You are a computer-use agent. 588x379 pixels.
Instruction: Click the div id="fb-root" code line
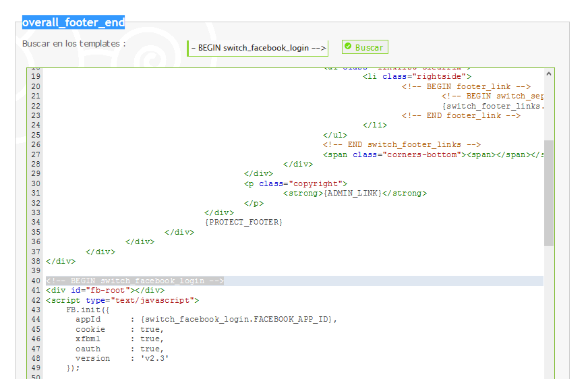pos(105,290)
